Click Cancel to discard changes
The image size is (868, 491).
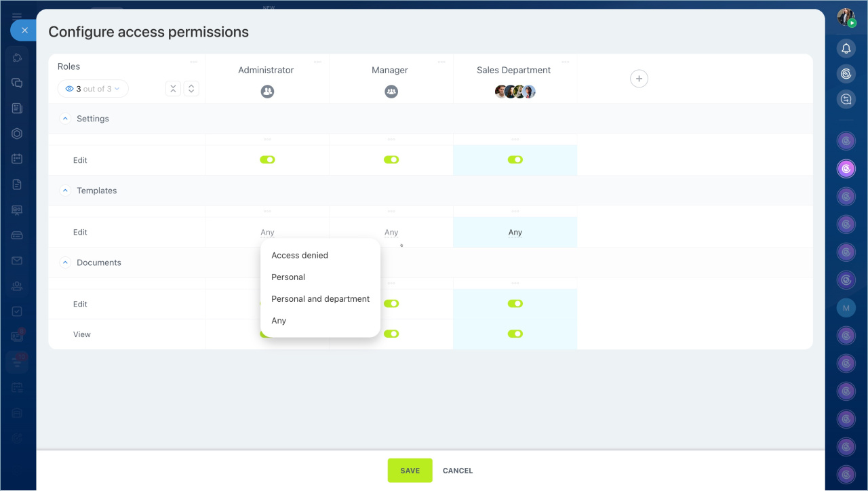pos(458,471)
